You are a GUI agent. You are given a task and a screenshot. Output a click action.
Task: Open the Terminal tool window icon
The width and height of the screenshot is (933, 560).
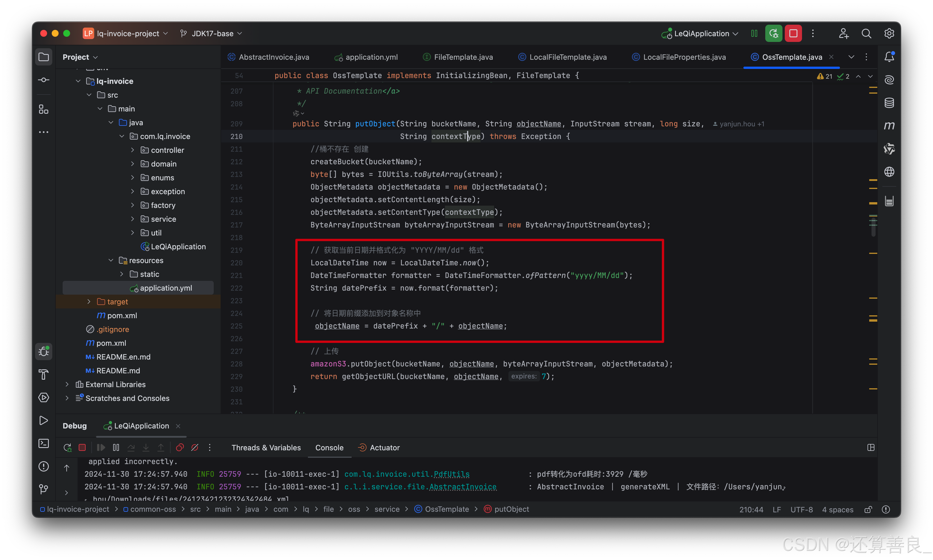click(x=43, y=443)
